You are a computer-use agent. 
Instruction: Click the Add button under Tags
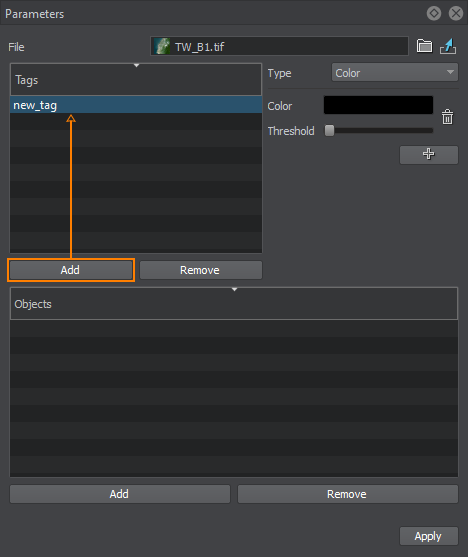click(70, 270)
